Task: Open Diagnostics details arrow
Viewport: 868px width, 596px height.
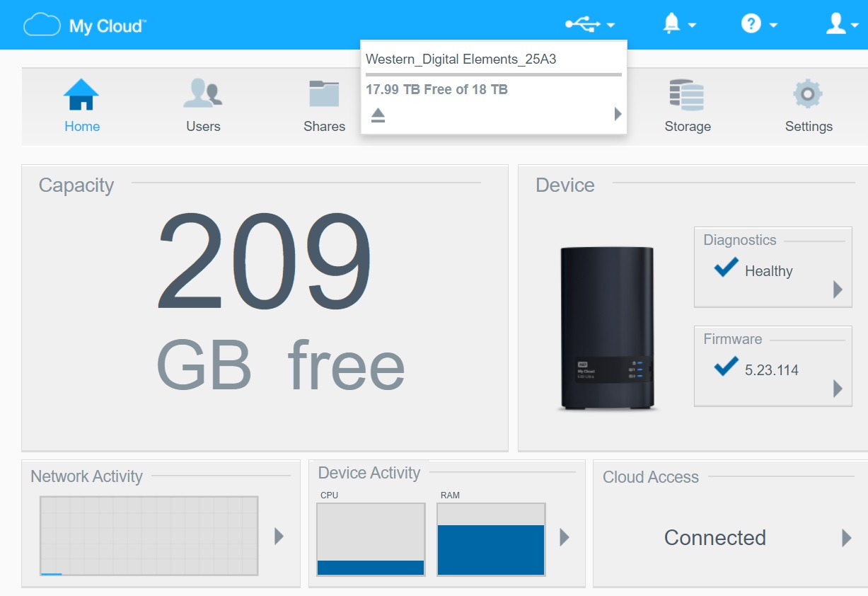Action: (838, 289)
